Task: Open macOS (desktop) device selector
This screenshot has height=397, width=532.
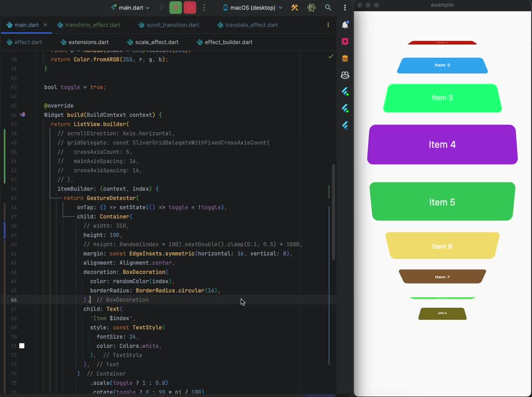Action: tap(253, 8)
